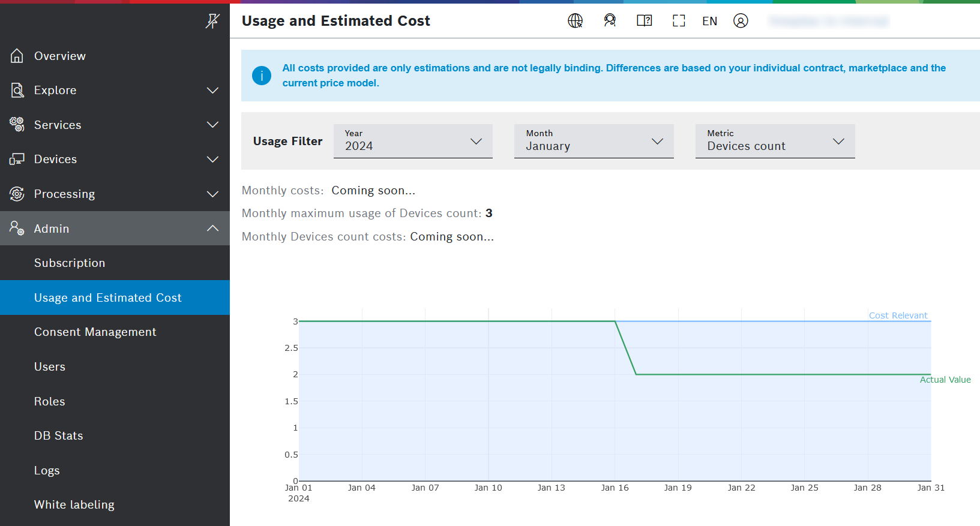Open the Metric dropdown showing Devices count

[775, 142]
